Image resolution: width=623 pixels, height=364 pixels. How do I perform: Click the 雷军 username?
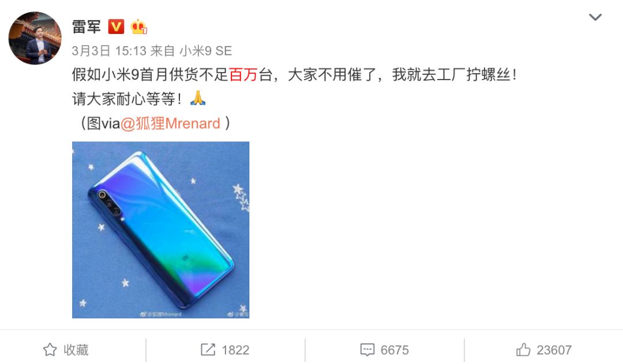(86, 27)
